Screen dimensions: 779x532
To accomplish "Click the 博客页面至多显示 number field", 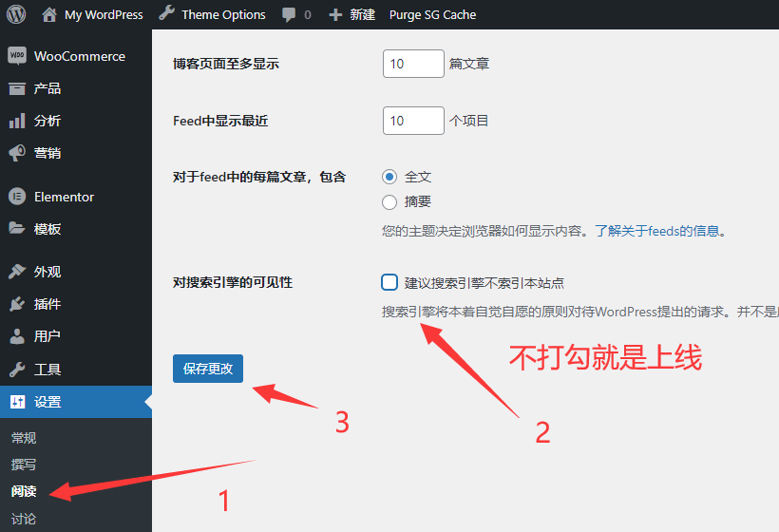I will pyautogui.click(x=412, y=64).
